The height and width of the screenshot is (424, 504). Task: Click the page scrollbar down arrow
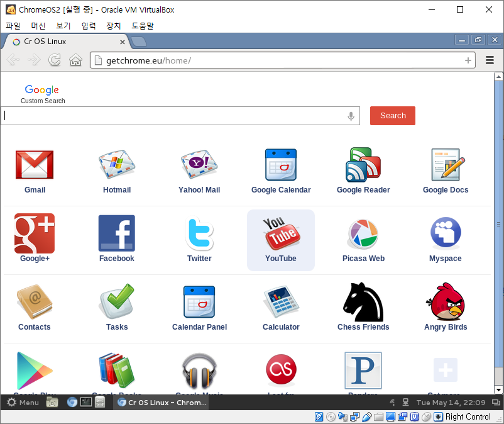pos(498,389)
